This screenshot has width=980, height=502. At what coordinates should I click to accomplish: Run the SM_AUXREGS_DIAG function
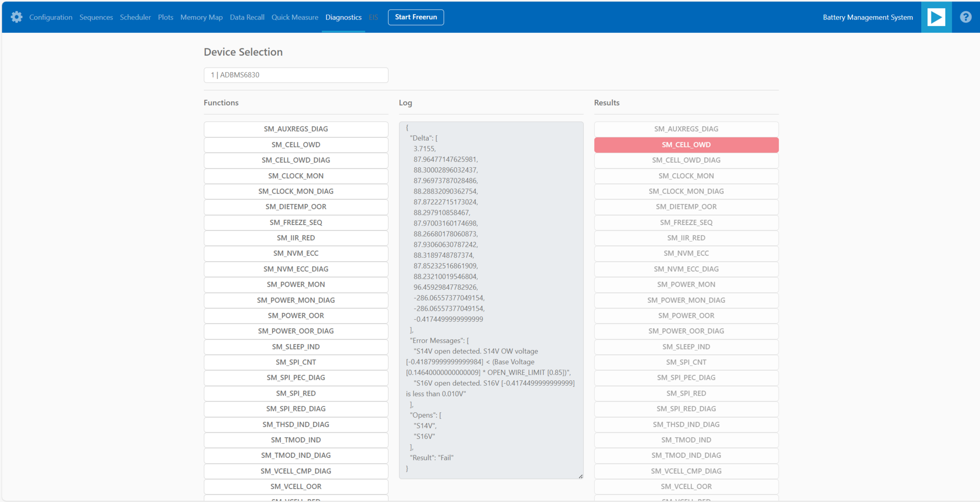[x=295, y=129]
